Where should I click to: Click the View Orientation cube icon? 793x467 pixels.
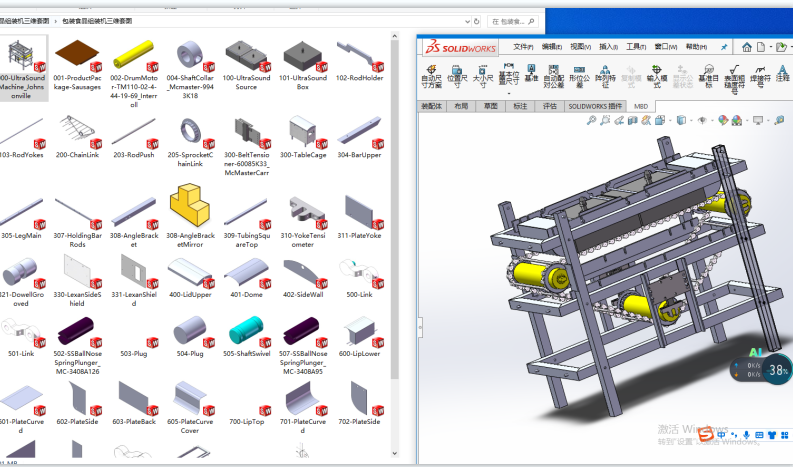660,120
